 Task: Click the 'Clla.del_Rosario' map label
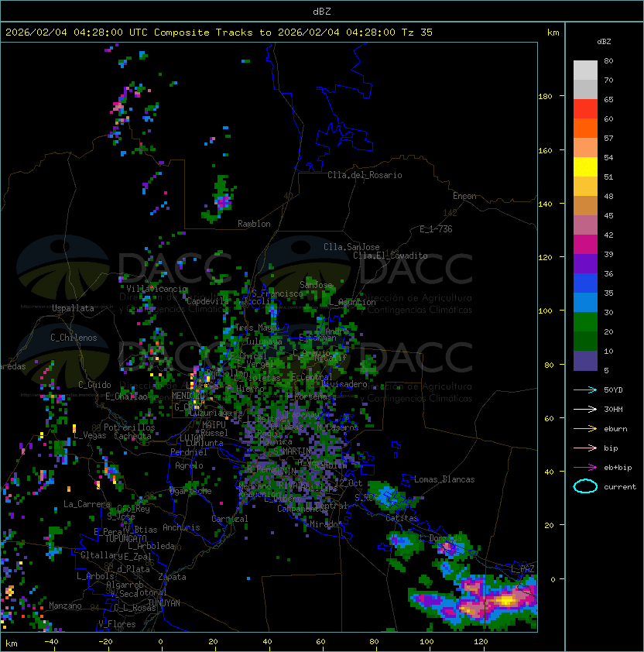[x=365, y=175]
